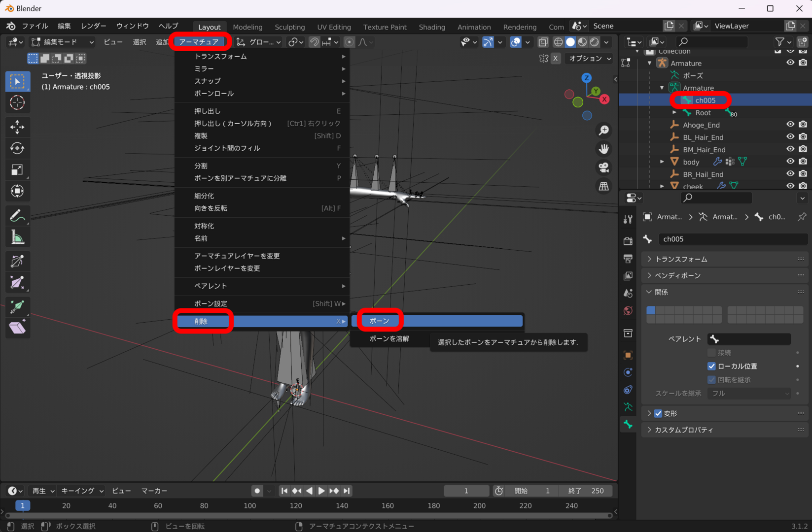Click the red X axis gizmo ball
Viewport: 812px width, 532px height.
(x=604, y=99)
